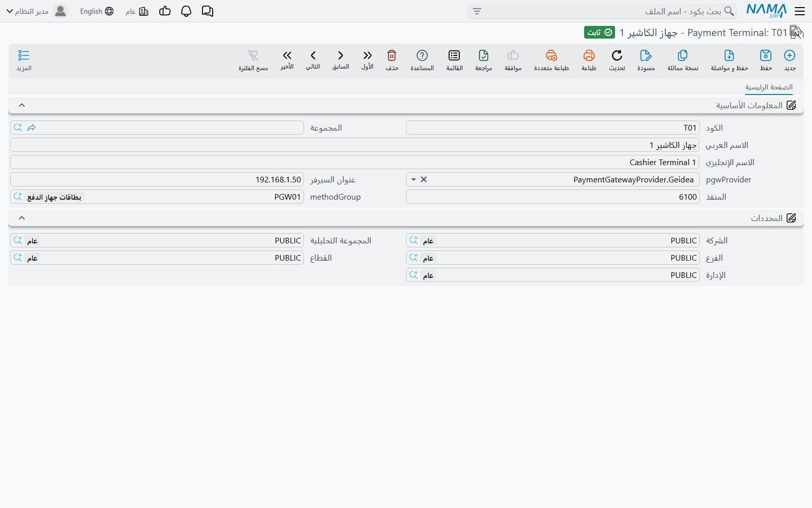Image resolution: width=812 pixels, height=508 pixels.
Task: Switch the language to English
Action: pyautogui.click(x=96, y=11)
